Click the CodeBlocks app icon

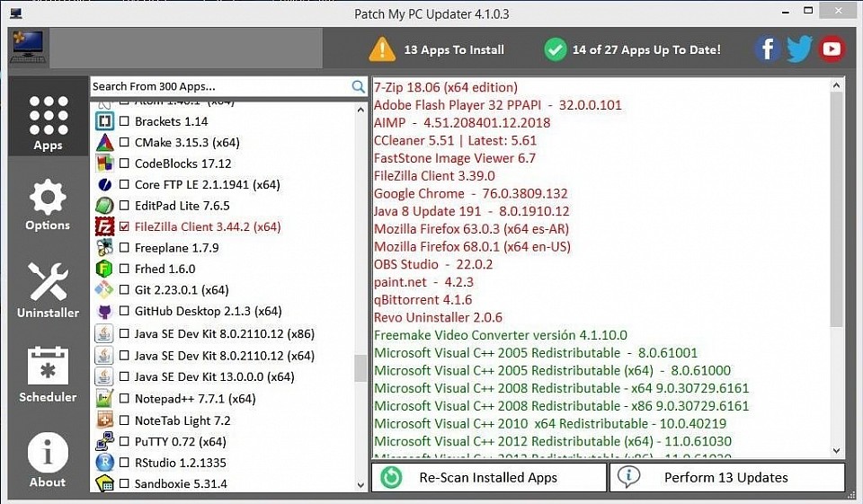[104, 164]
